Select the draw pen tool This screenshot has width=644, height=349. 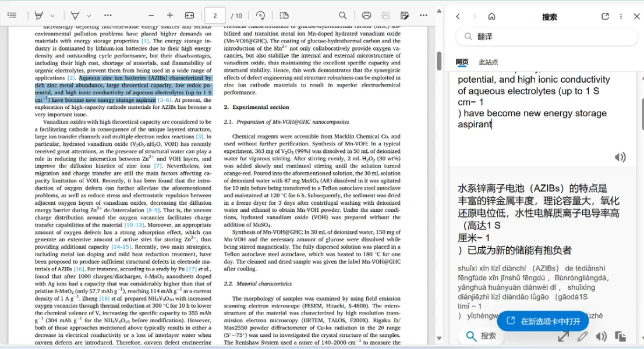pos(75,16)
